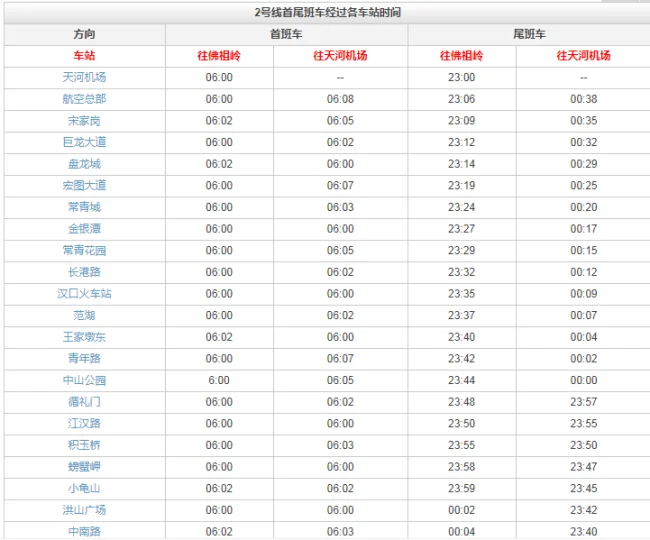Image resolution: width=650 pixels, height=540 pixels.
Task: Click the 金银潭 station link
Action: pos(84,228)
